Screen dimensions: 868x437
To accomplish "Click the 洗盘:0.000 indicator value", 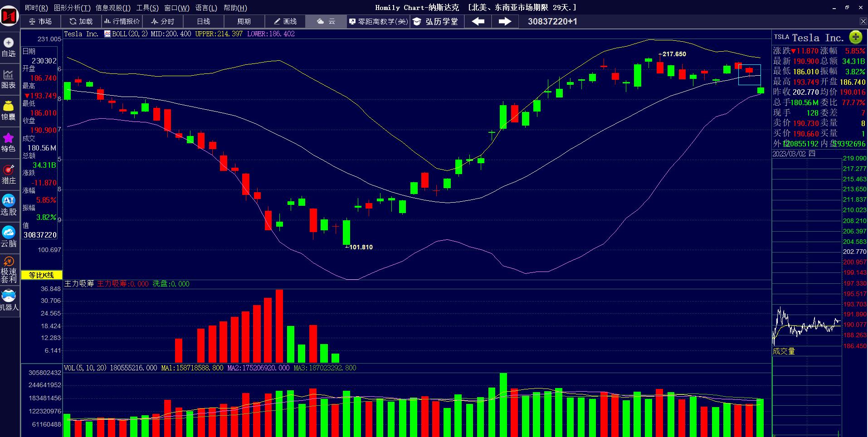I will pyautogui.click(x=171, y=284).
